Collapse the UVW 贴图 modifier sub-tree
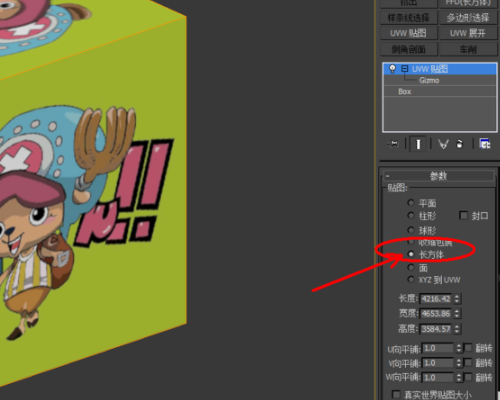The width and height of the screenshot is (500, 400). coord(405,69)
